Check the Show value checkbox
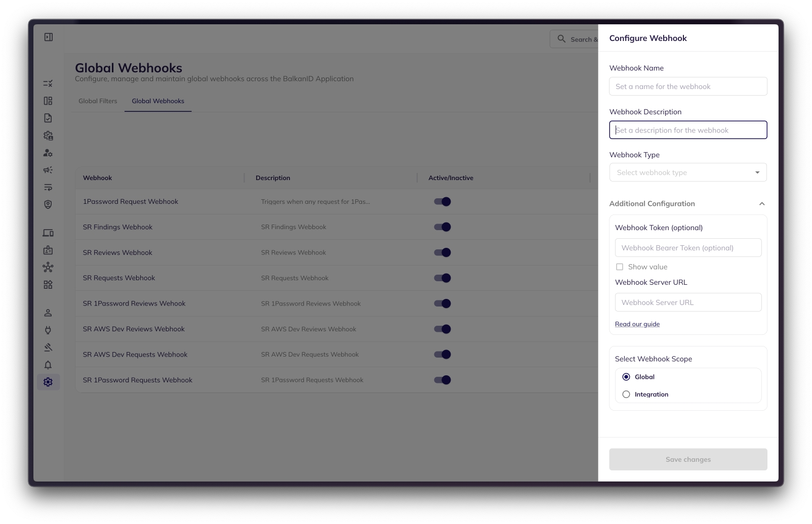Viewport: 812px width, 524px height. (x=620, y=267)
